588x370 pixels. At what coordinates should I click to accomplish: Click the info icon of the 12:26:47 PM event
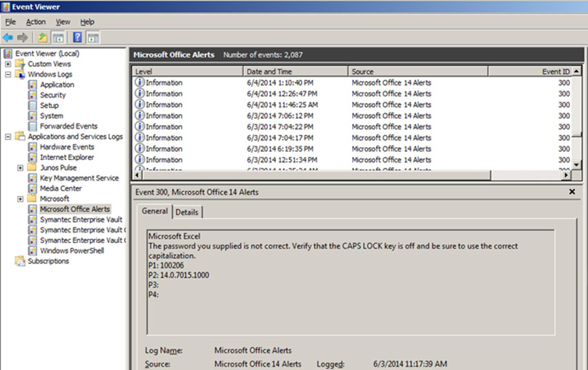(139, 93)
